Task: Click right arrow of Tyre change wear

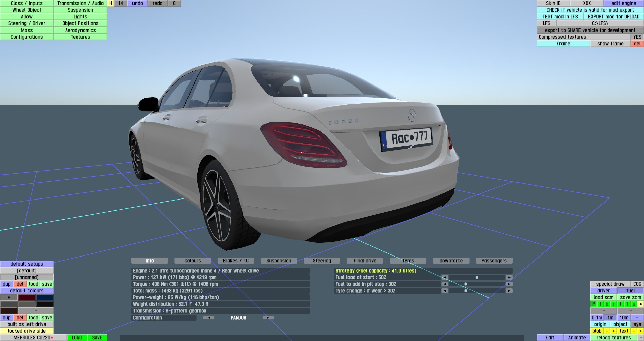Action: [x=509, y=291]
